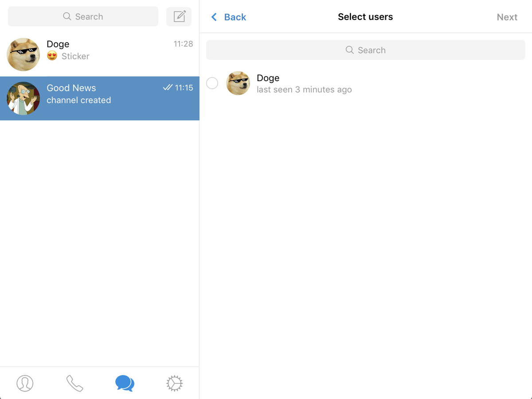Open the Doge chat conversation
Viewport: 532px width, 399px height.
tap(100, 55)
